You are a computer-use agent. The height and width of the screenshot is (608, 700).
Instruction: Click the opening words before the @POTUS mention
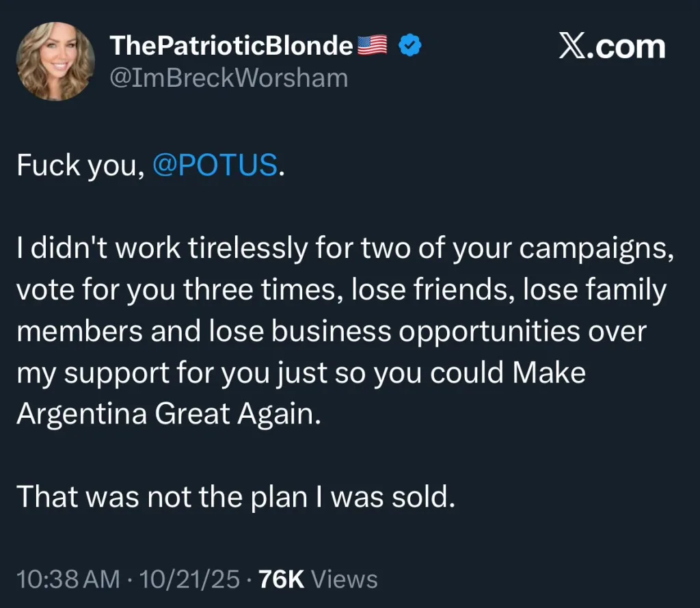click(x=79, y=166)
